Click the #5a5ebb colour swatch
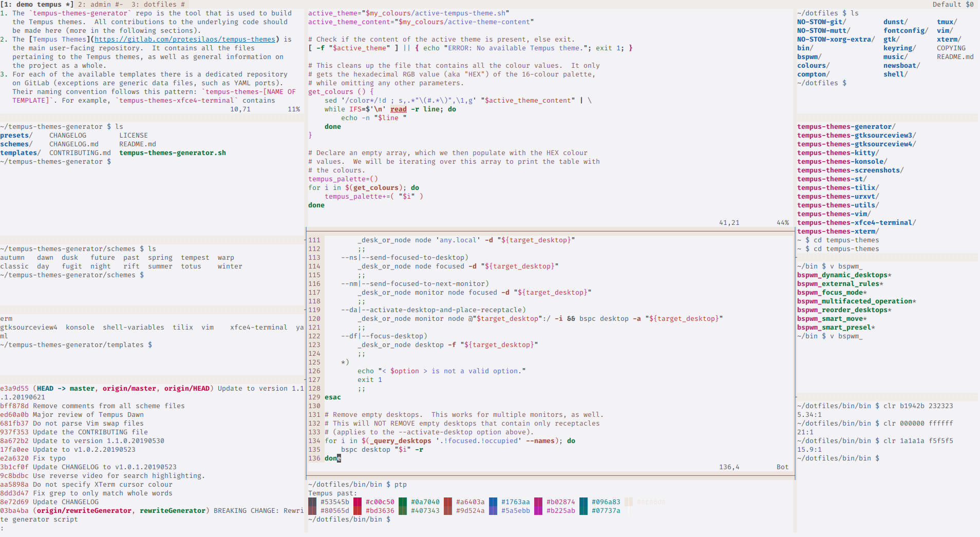 493,510
